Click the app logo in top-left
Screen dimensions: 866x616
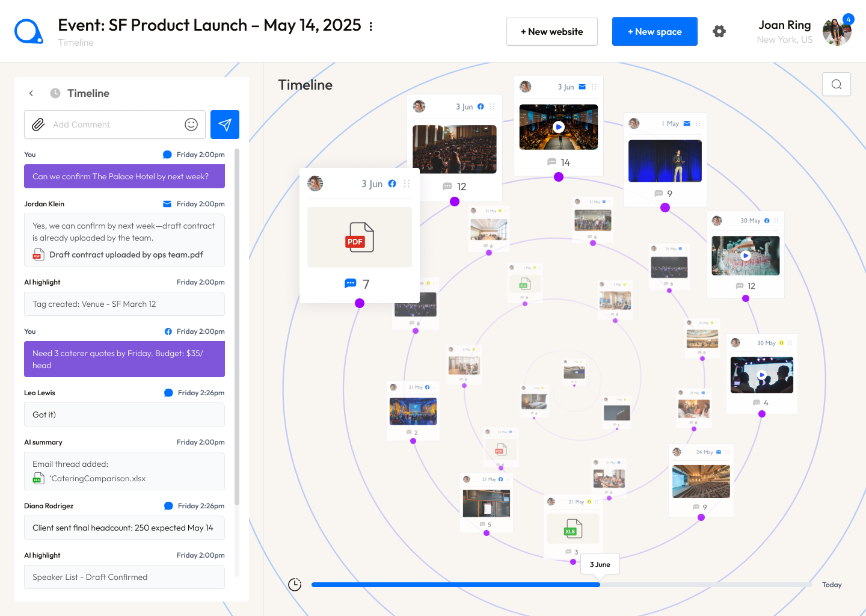point(28,31)
